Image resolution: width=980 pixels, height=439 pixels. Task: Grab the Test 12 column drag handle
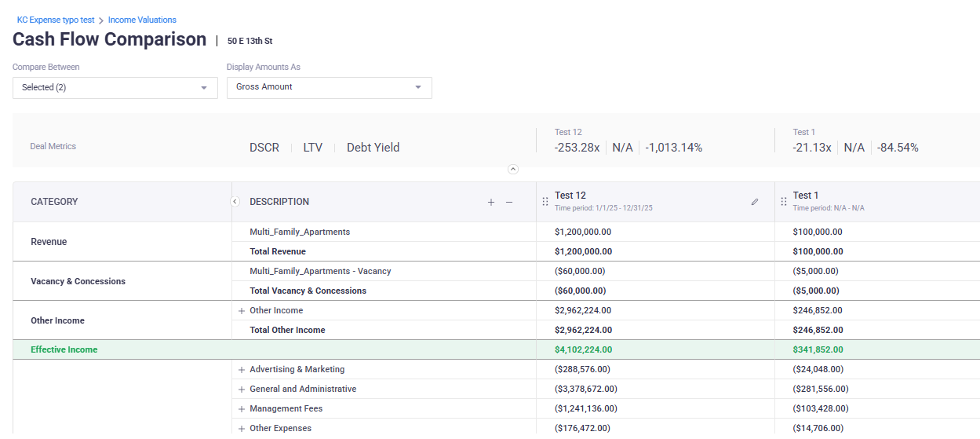point(545,202)
